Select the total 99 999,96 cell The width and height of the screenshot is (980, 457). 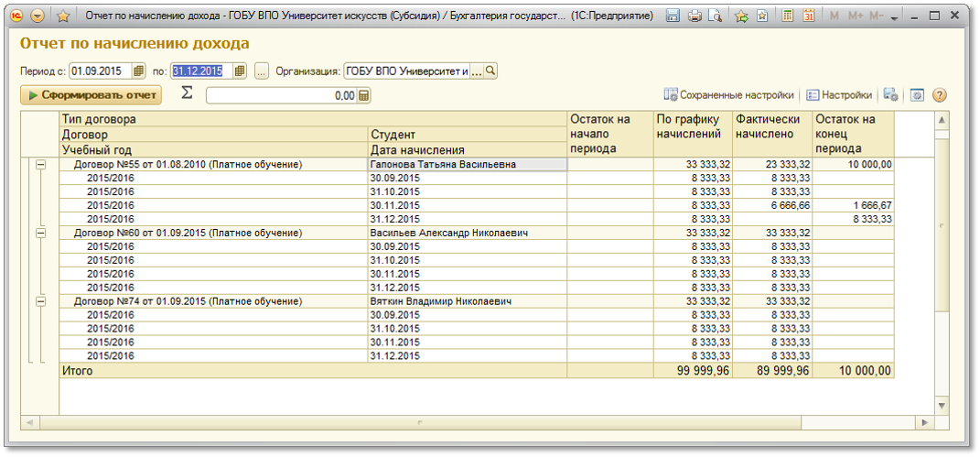coord(693,371)
